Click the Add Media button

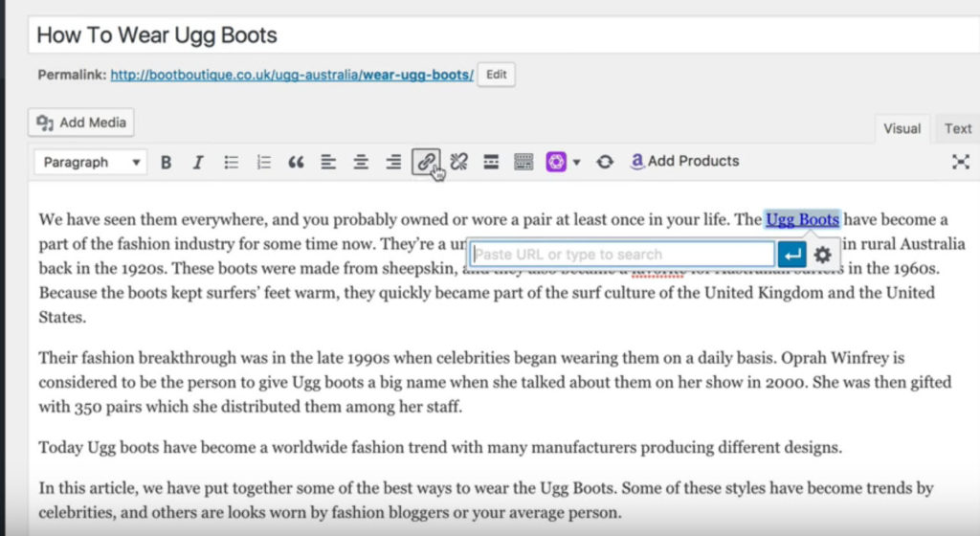tap(81, 123)
